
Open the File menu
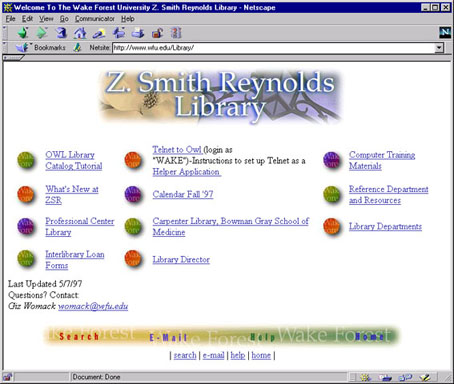click(x=11, y=19)
